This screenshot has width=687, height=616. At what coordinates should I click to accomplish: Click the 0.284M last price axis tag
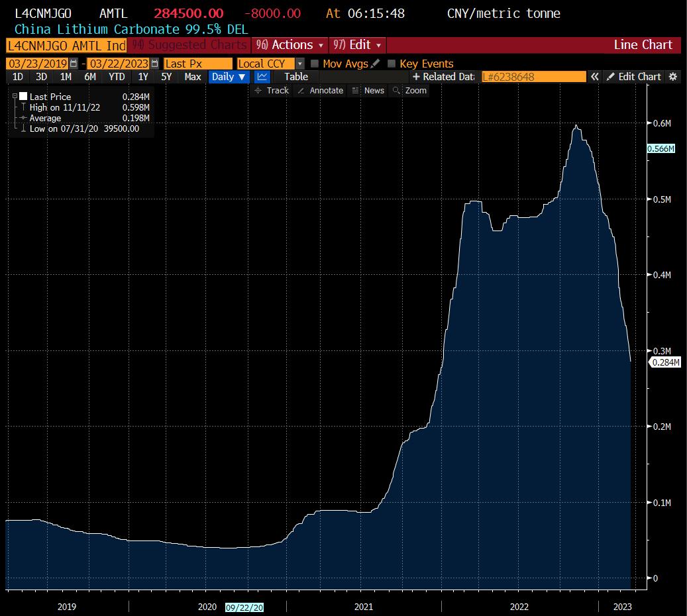(665, 362)
